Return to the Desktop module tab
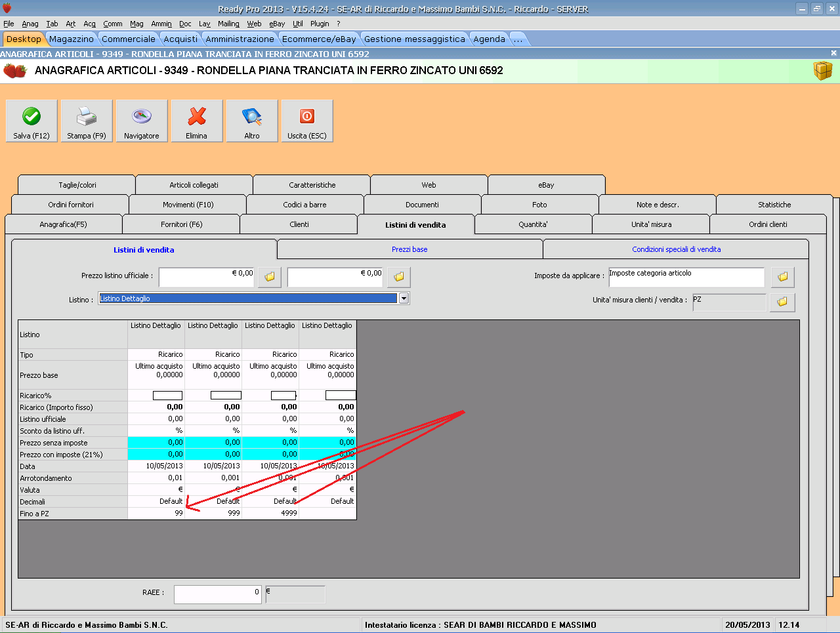The width and height of the screenshot is (840, 633). point(24,39)
